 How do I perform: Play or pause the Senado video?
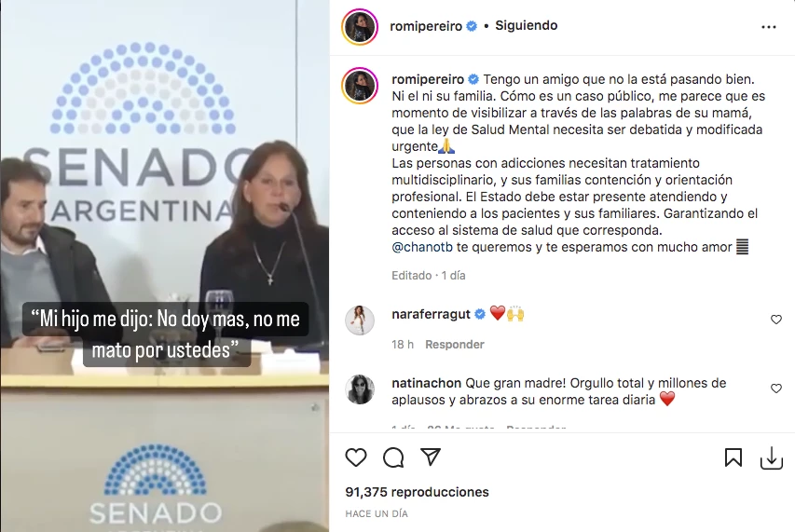pos(165,266)
